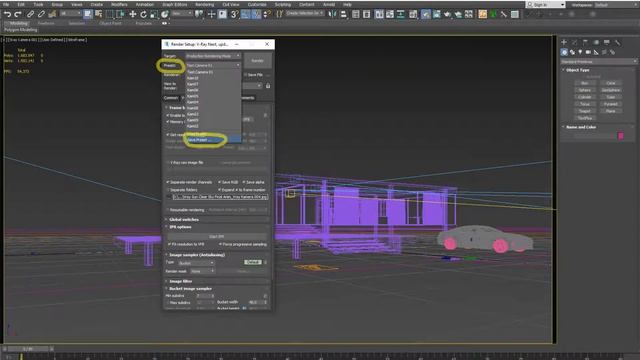Toggle the Save alpha checkbox

point(244,182)
